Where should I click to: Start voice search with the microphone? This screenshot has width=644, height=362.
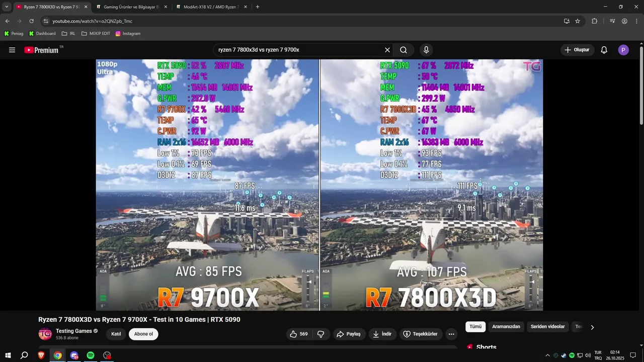pyautogui.click(x=426, y=50)
